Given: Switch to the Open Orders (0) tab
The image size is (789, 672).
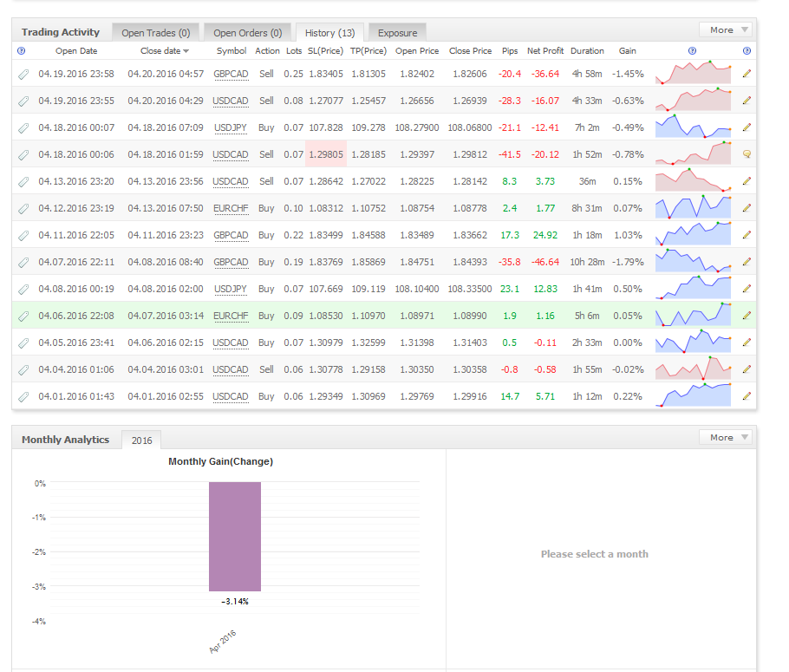Looking at the screenshot, I should (247, 33).
